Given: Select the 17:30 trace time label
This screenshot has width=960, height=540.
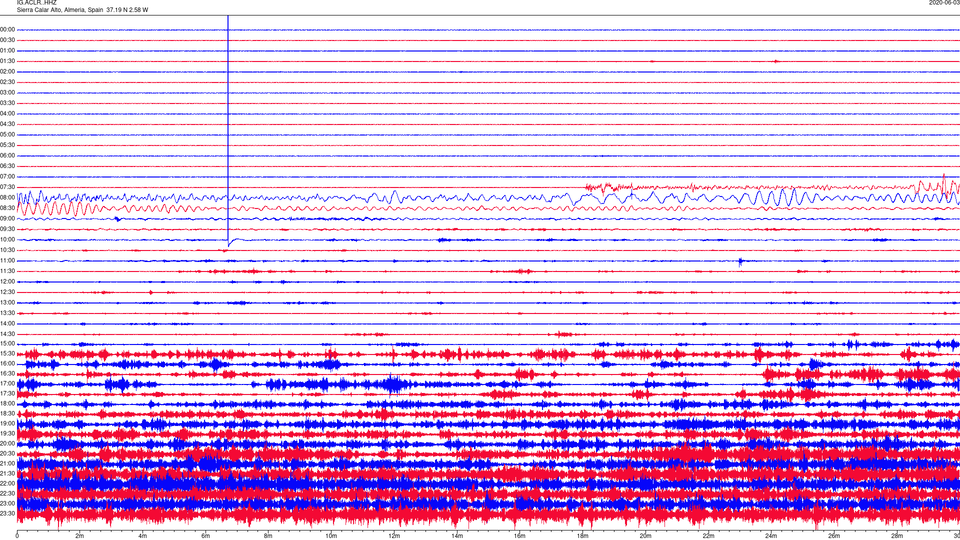Looking at the screenshot, I should click(7, 394).
